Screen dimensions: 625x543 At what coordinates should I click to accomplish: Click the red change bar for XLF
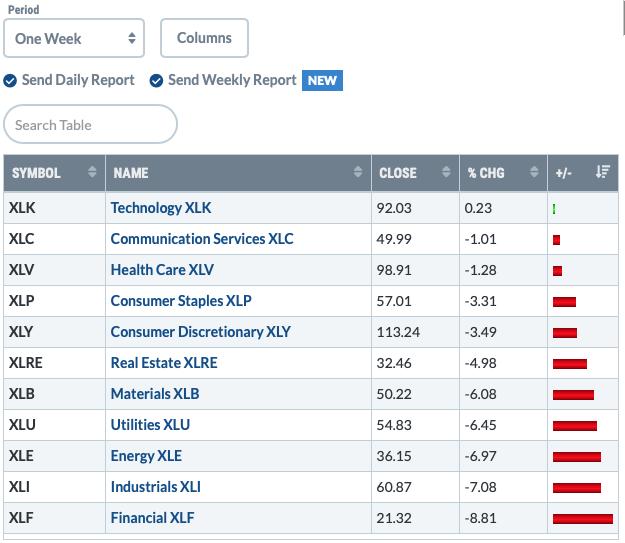pyautogui.click(x=583, y=519)
